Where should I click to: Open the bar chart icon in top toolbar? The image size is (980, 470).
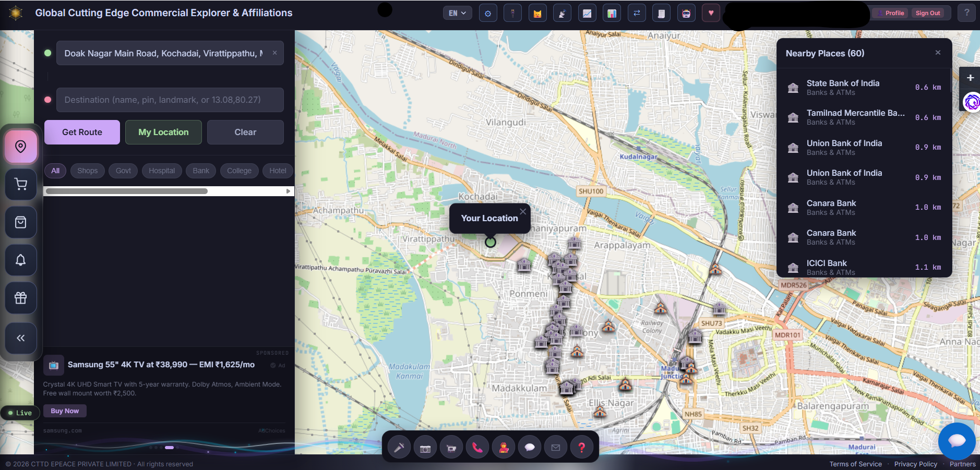[x=612, y=14]
